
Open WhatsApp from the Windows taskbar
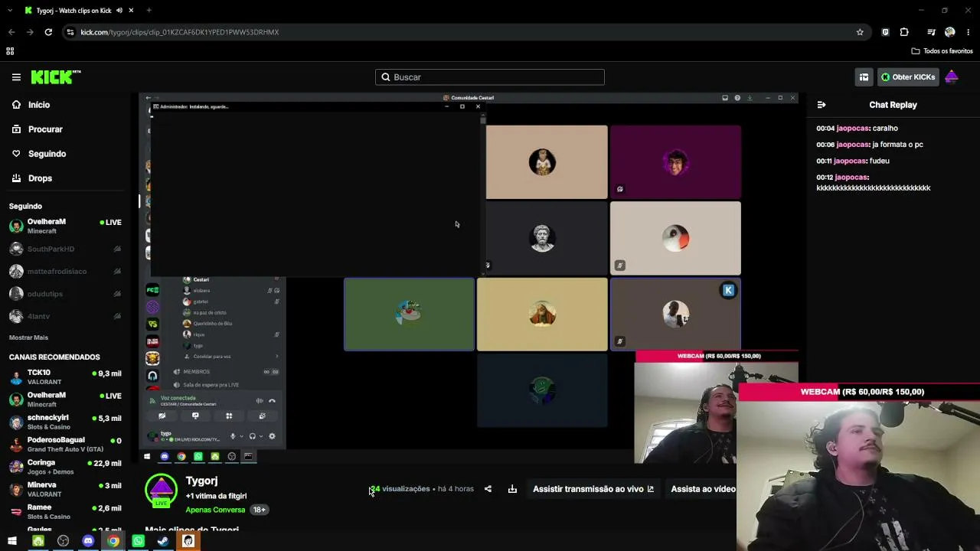pyautogui.click(x=138, y=541)
